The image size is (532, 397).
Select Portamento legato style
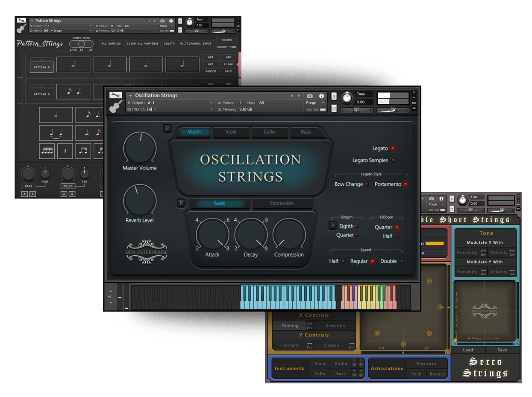coord(405,184)
